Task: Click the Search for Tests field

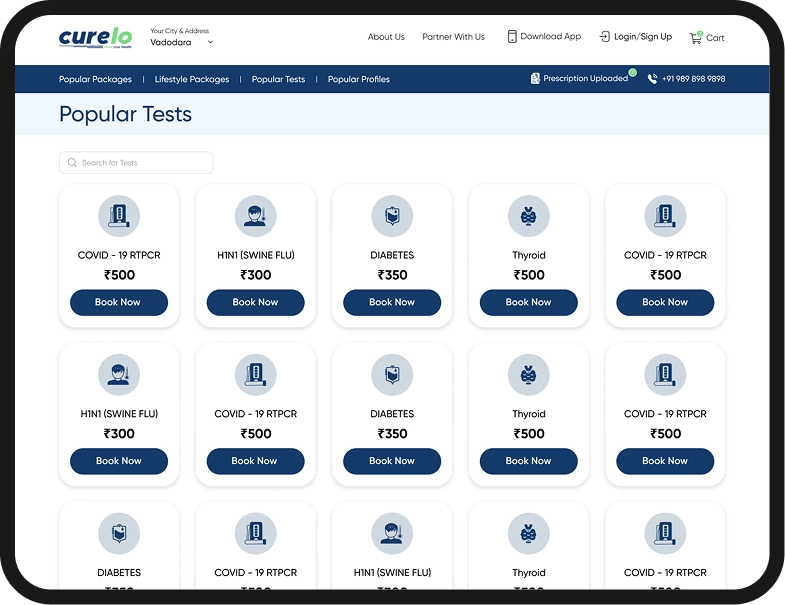Action: coord(140,163)
